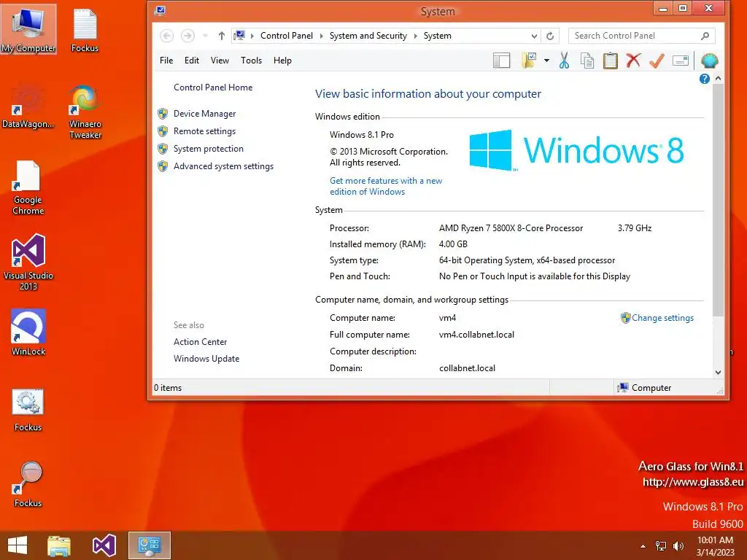Launch Winaero Tweaker from the desktop

pyautogui.click(x=85, y=112)
